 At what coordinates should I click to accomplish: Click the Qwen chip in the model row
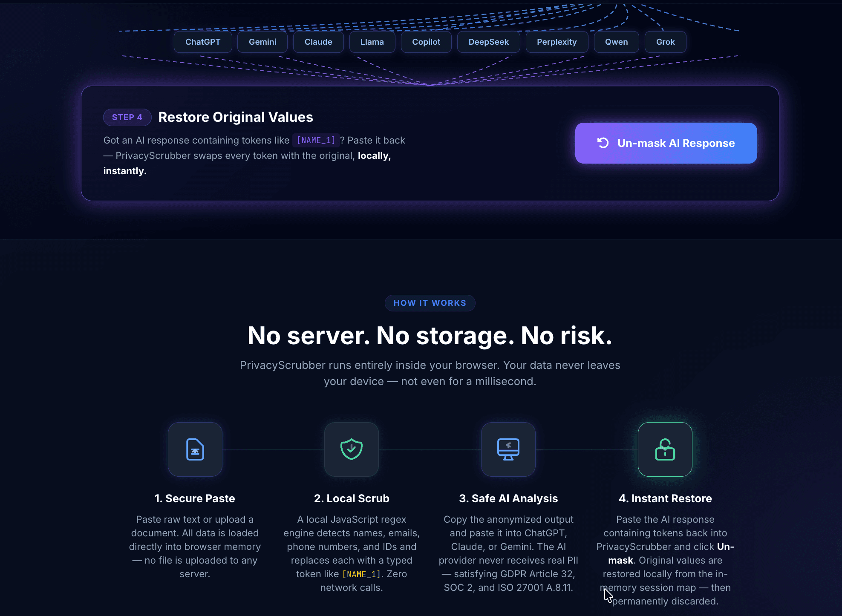pos(616,42)
